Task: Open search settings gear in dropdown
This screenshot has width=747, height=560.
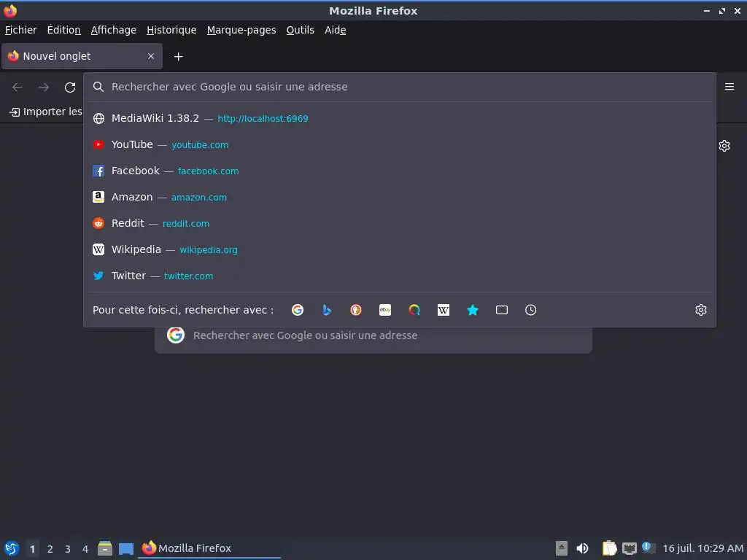Action: 701,310
